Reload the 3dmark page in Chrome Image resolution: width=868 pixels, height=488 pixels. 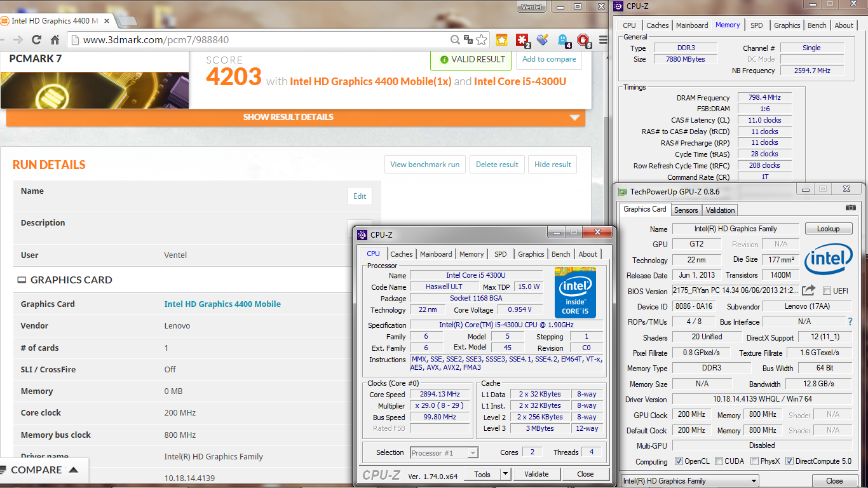(37, 39)
